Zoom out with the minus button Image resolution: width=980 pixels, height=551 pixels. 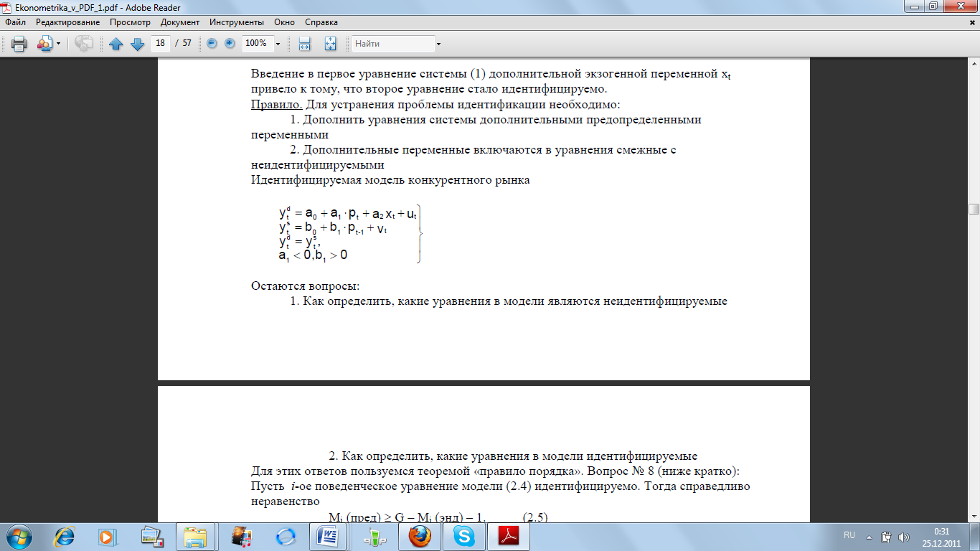pyautogui.click(x=212, y=44)
